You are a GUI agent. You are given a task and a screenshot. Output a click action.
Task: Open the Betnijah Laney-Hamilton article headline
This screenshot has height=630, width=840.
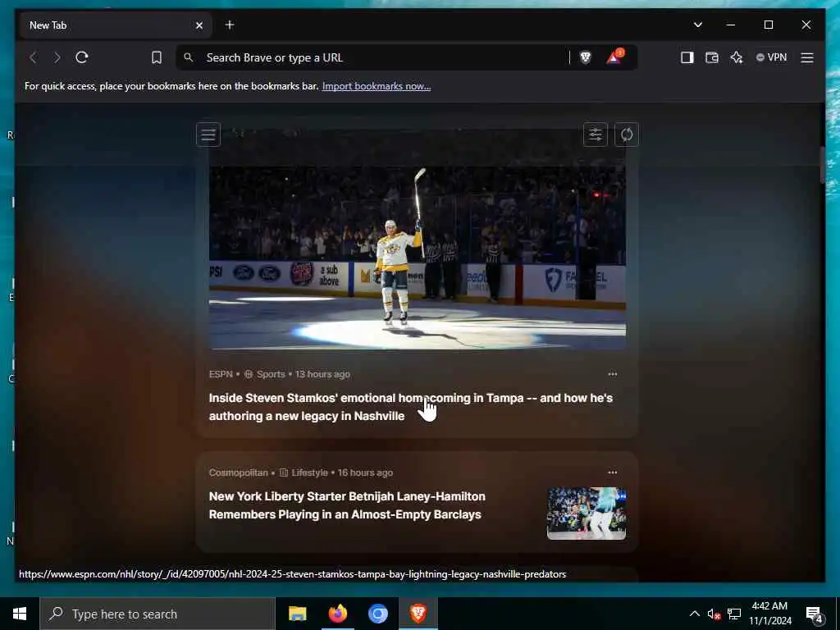(347, 505)
